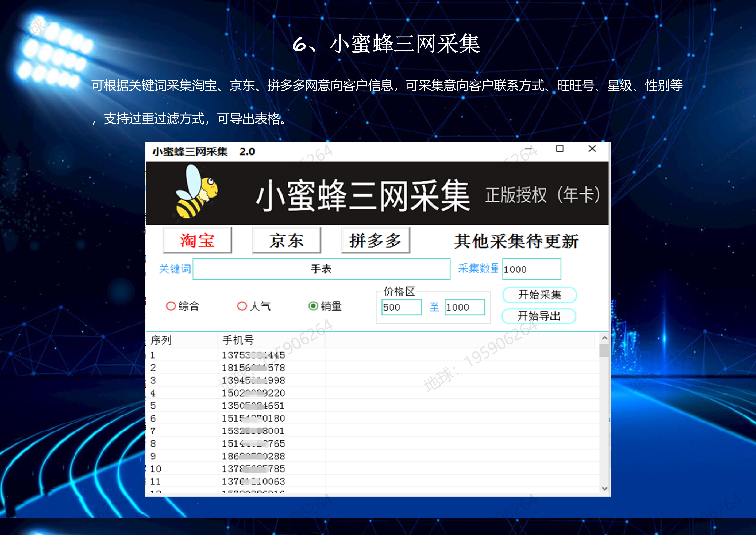Click the 关键词 label
The image size is (756, 535).
(x=175, y=269)
